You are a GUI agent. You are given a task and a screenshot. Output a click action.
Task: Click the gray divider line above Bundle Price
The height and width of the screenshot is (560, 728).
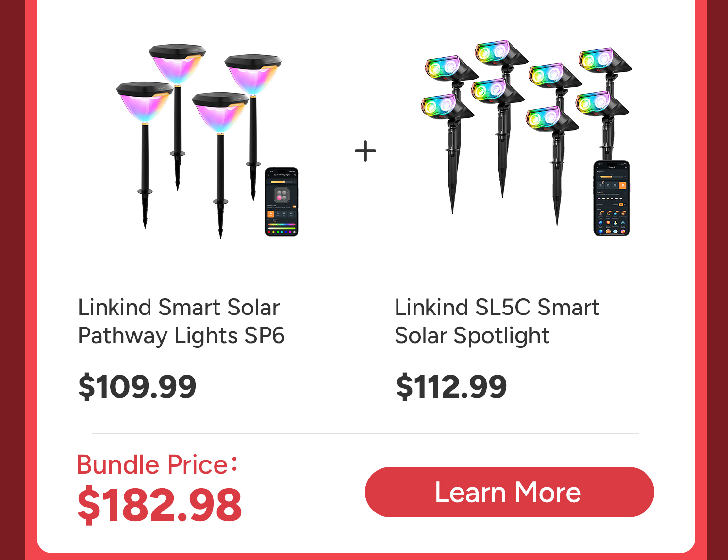point(365,433)
